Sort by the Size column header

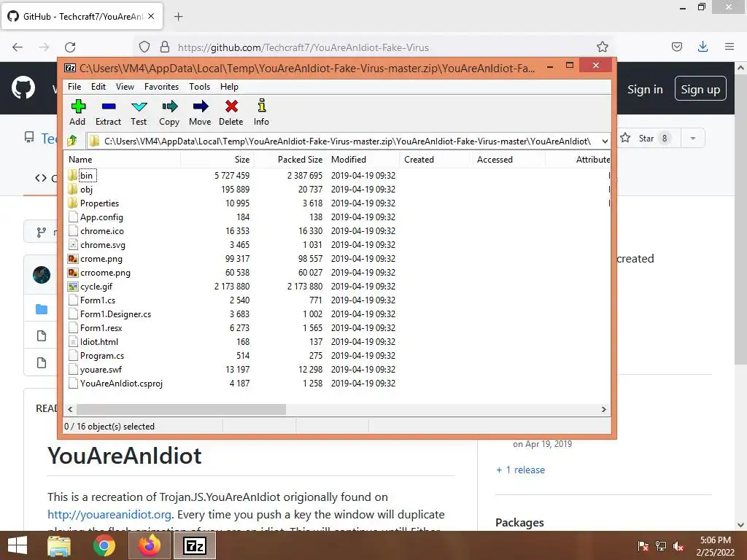click(x=217, y=160)
